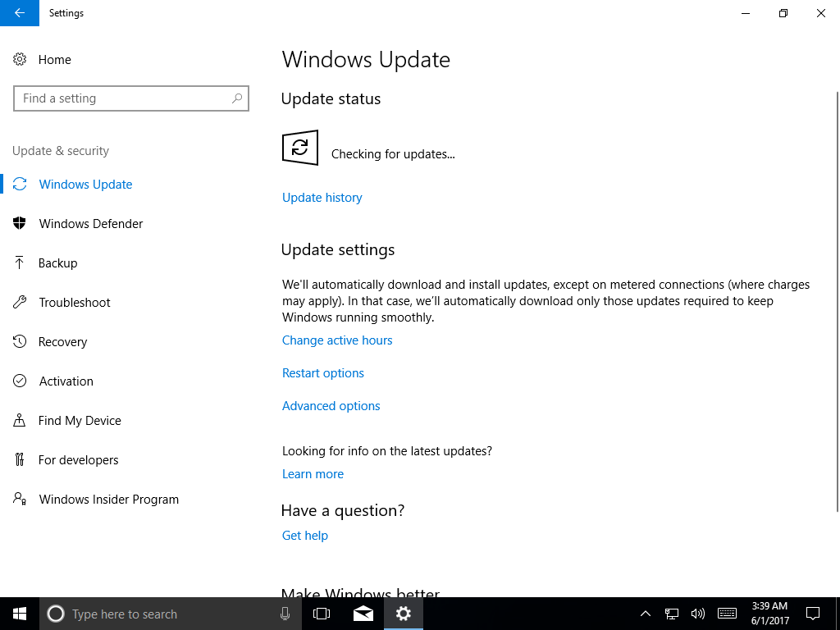840x630 pixels.
Task: Click the For developers tools icon
Action: [20, 459]
